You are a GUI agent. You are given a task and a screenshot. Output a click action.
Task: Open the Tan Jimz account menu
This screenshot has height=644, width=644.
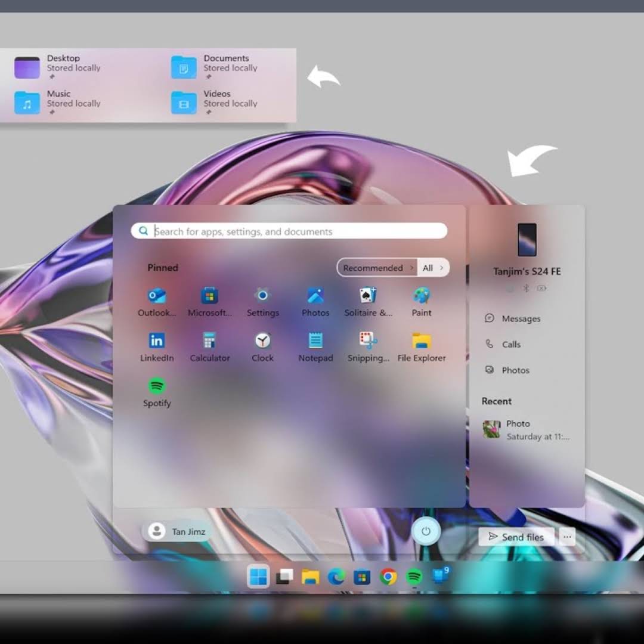(x=177, y=531)
